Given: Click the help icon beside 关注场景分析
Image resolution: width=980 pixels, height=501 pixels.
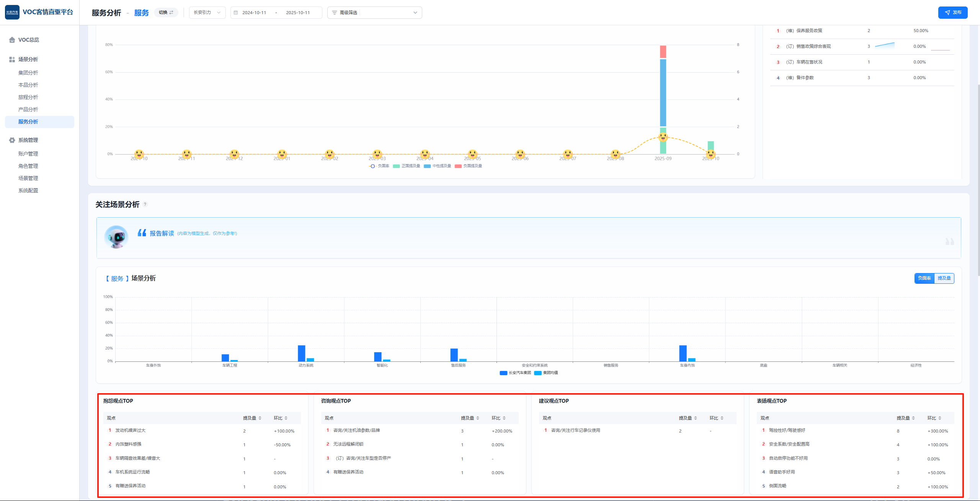Looking at the screenshot, I should (145, 204).
